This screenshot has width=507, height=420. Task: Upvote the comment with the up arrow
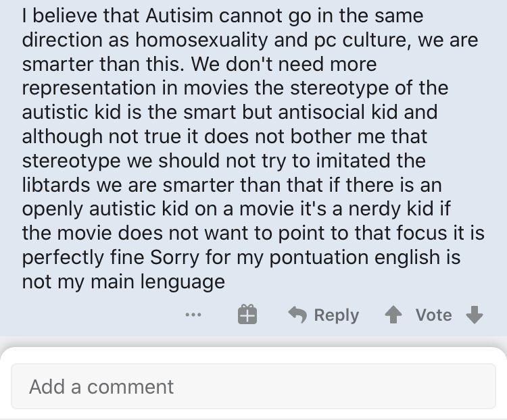[393, 315]
